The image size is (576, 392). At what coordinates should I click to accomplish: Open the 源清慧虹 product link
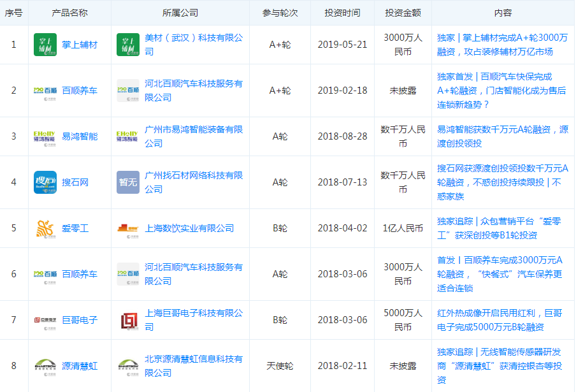[80, 367]
